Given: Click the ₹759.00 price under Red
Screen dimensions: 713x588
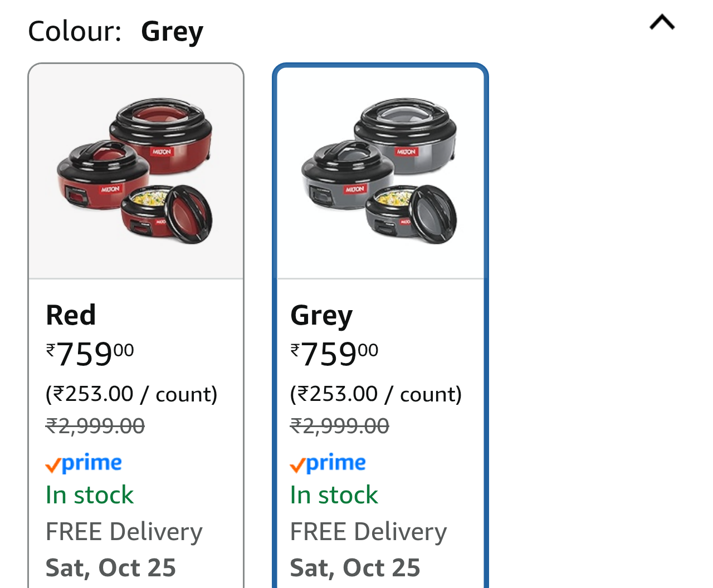Looking at the screenshot, I should point(89,352).
